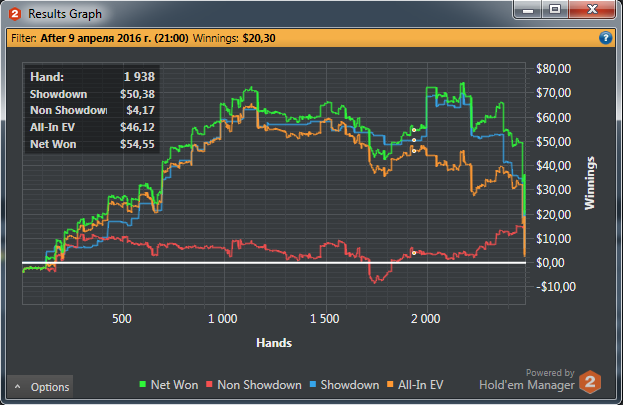Close the Results Graph window

(x=592, y=10)
